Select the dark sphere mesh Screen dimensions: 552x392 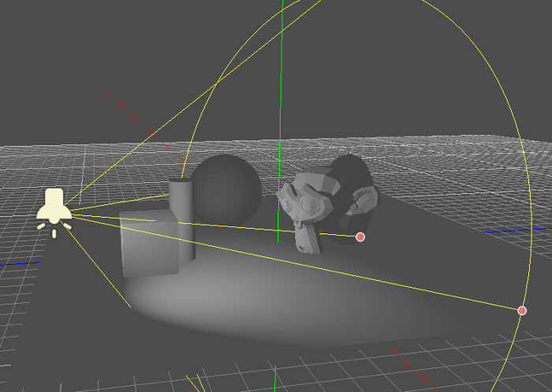[x=228, y=189]
